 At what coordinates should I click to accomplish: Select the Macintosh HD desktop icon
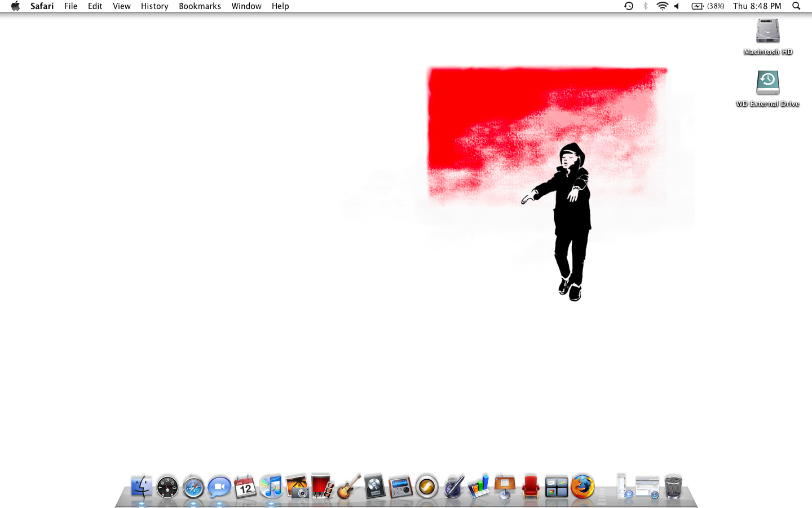767,37
